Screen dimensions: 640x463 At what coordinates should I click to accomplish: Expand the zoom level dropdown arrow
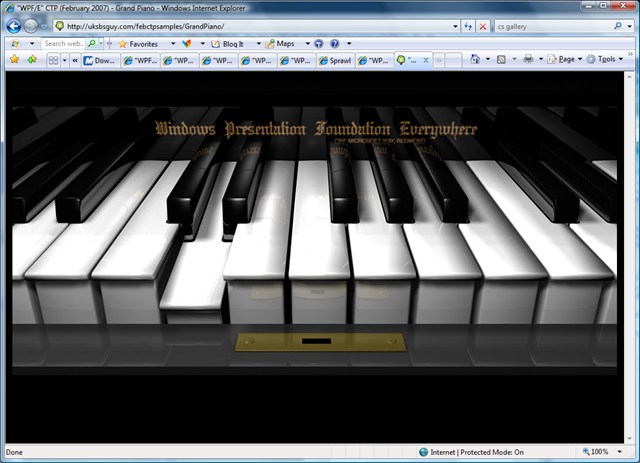tap(620, 452)
